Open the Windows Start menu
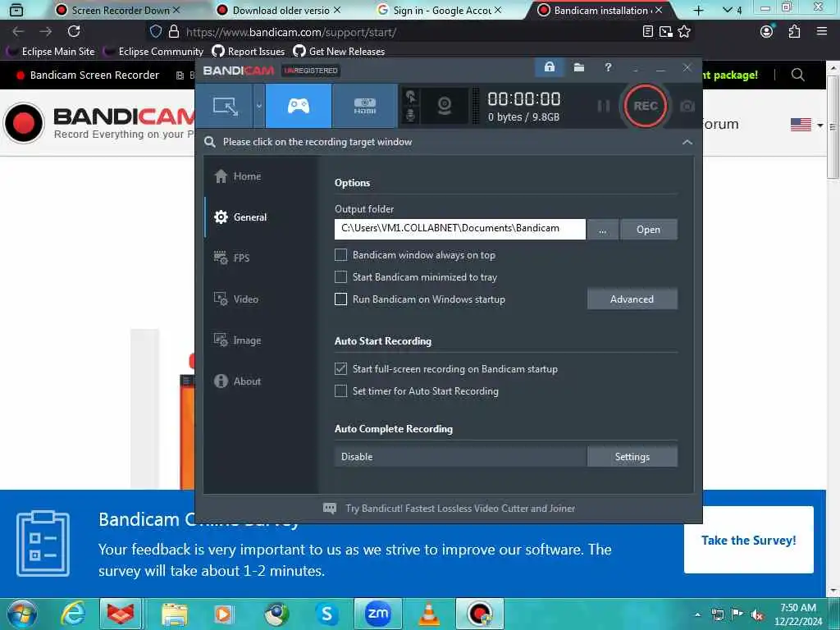 pos(21,614)
